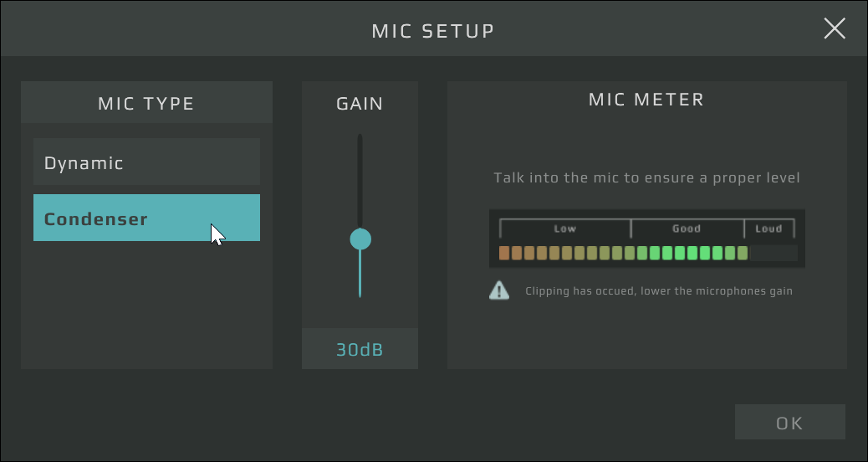
Task: Click the clipping warning triangle icon
Action: 499,290
